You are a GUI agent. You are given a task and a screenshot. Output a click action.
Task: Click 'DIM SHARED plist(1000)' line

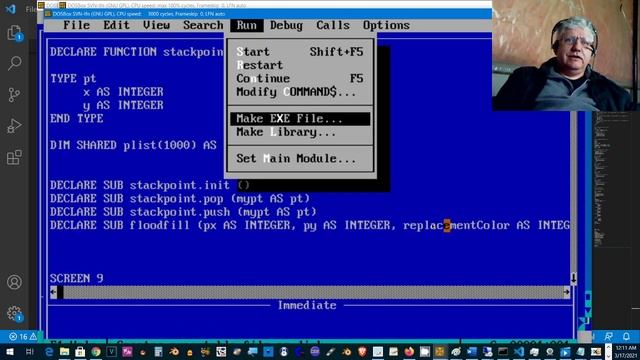click(x=133, y=145)
